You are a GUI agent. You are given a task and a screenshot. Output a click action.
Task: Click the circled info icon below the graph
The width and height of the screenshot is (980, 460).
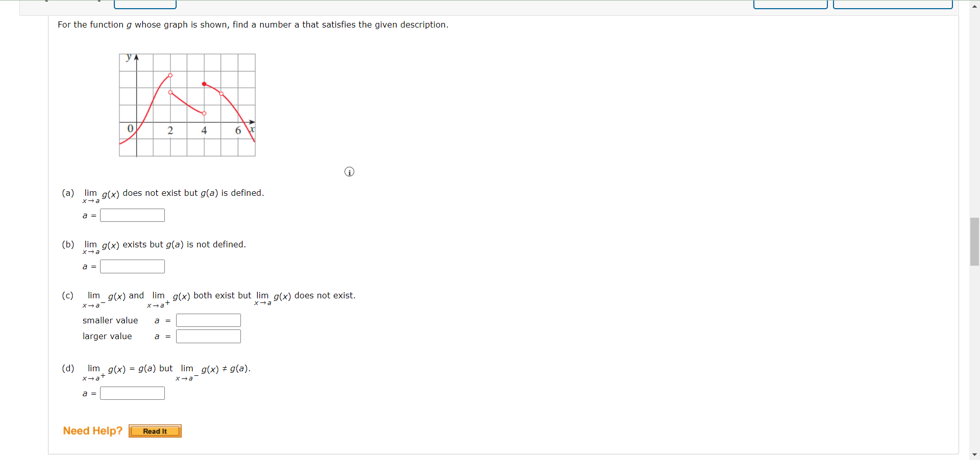[x=349, y=172]
